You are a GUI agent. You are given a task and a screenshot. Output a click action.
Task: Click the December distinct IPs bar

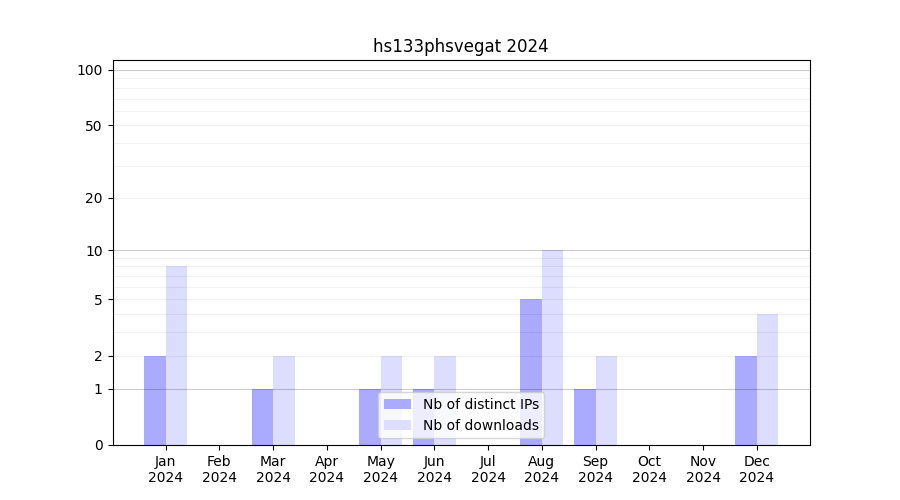click(x=746, y=400)
